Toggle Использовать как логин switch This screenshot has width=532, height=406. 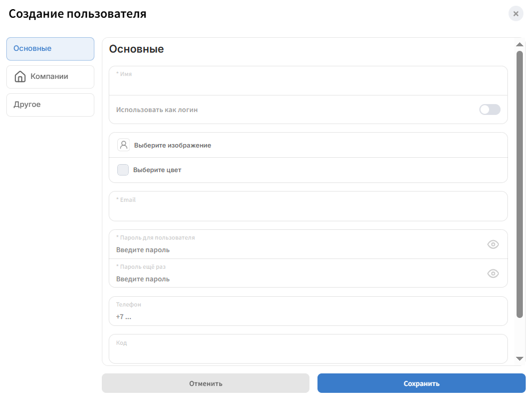click(x=490, y=110)
